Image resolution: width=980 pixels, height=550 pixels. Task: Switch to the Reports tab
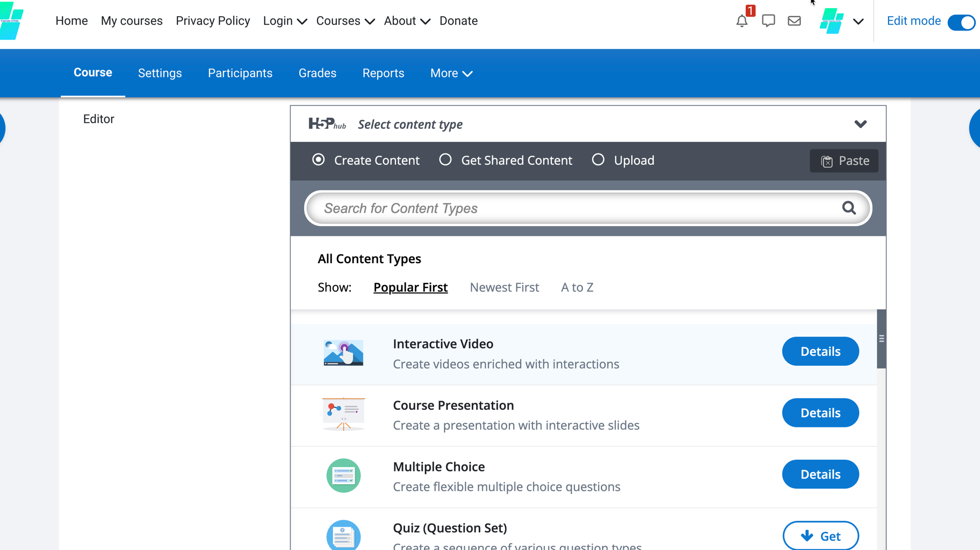[383, 73]
